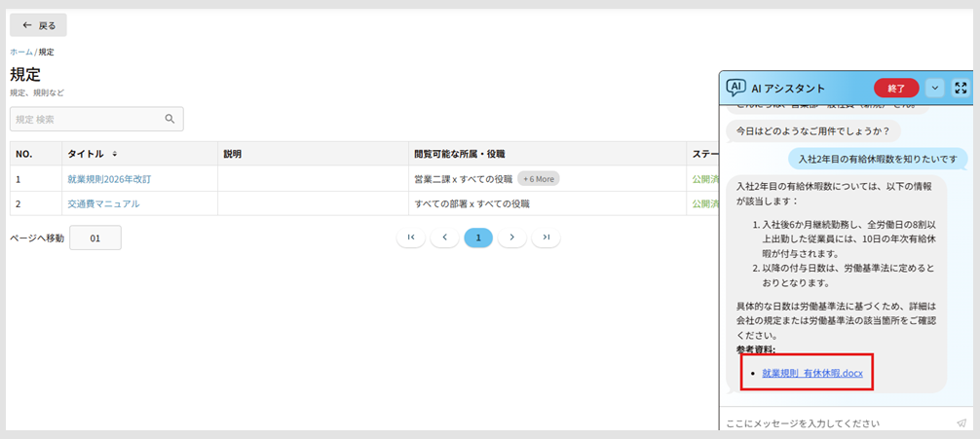Open the 就業規則_有休休暇.docx reference file
Screen dimensions: 980x439
coord(811,373)
